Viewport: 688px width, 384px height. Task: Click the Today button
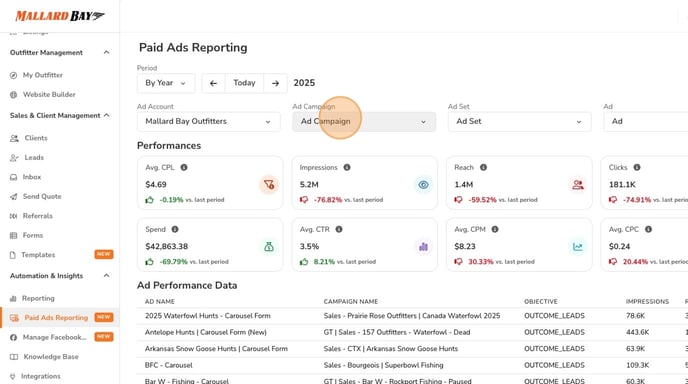click(244, 83)
